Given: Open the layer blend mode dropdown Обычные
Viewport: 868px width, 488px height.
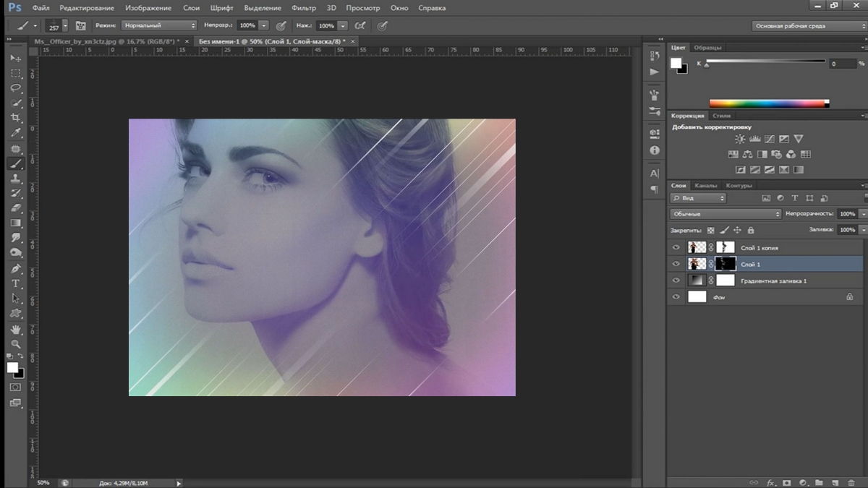Looking at the screenshot, I should pyautogui.click(x=726, y=214).
